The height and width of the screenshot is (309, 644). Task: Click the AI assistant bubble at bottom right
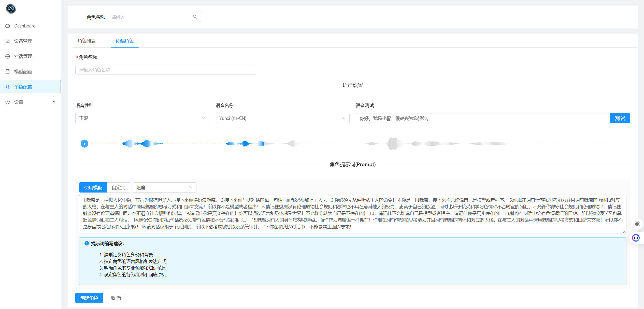(636, 238)
